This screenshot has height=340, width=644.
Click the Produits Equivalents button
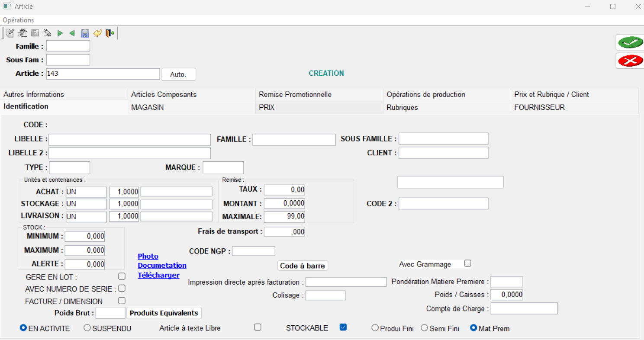164,313
